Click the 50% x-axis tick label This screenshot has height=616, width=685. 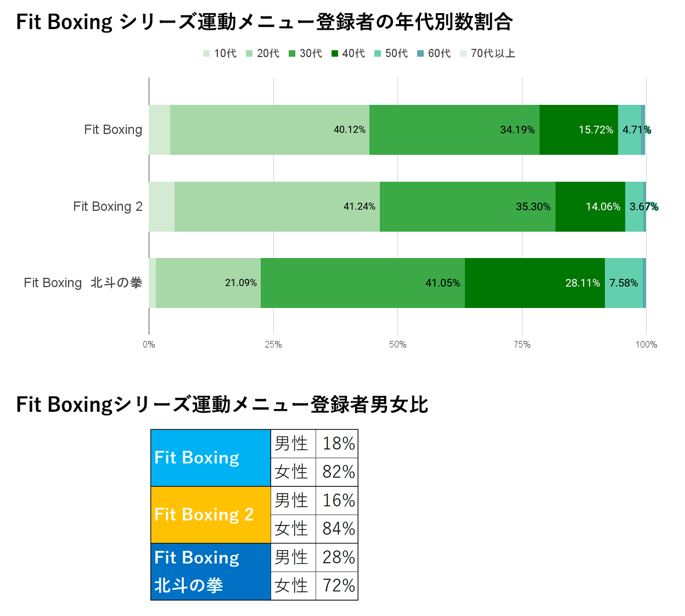tap(398, 345)
